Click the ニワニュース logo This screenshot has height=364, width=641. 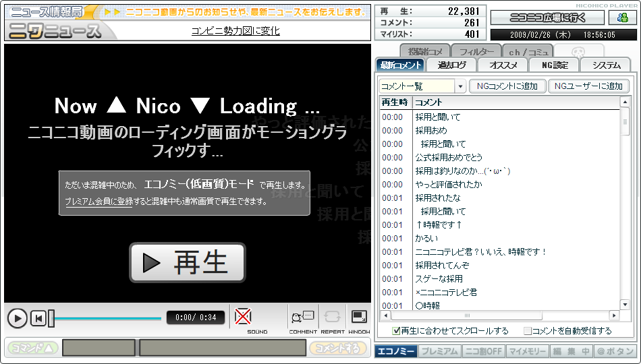point(55,31)
